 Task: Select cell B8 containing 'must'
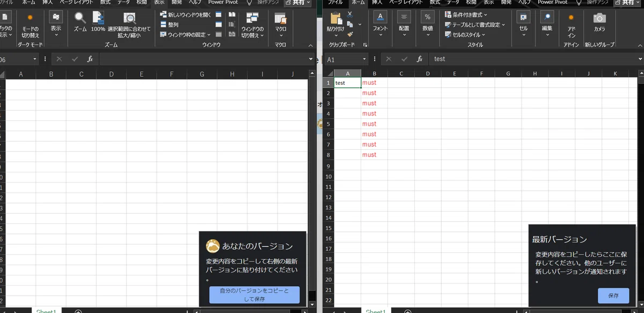pos(374,155)
